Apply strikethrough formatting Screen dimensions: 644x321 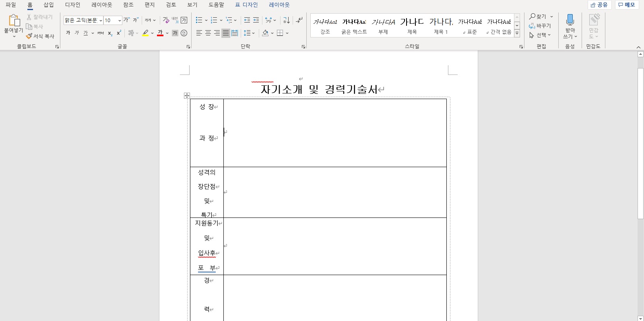[x=101, y=33]
